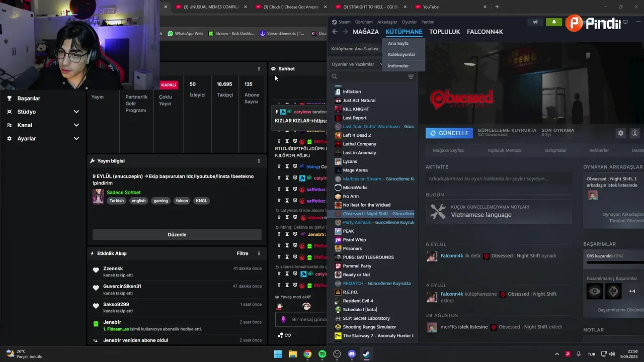
Task: Select Koleksiyonlar from Kütüphane menu
Action: coord(401,54)
